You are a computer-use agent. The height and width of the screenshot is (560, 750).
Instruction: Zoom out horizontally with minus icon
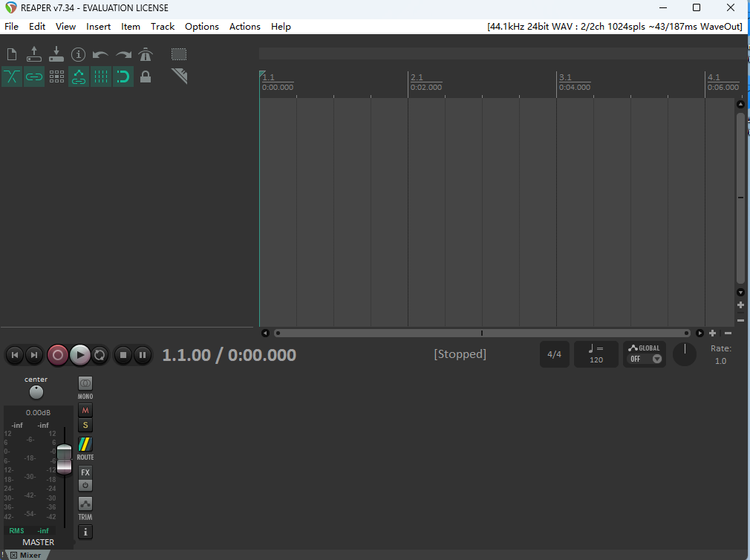click(x=728, y=333)
